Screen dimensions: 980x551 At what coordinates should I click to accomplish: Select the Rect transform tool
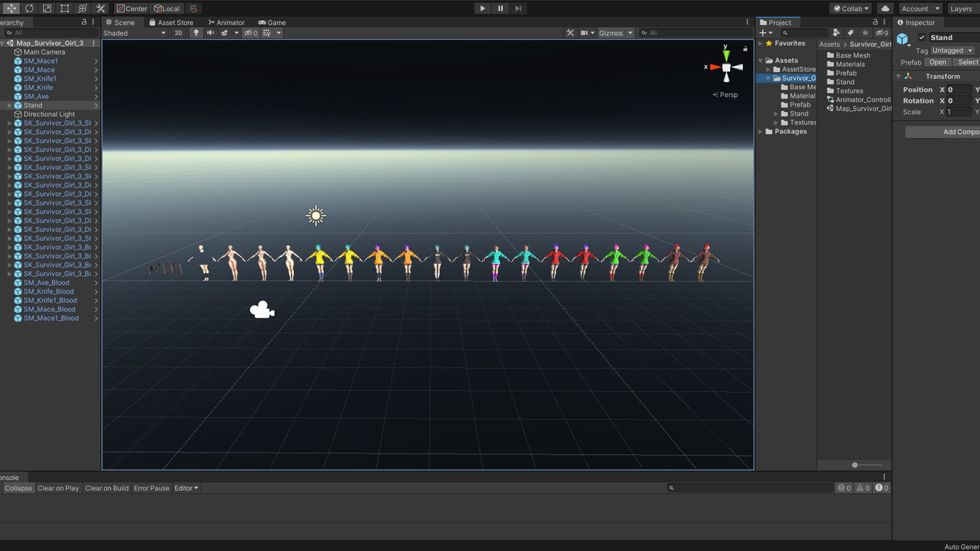(x=64, y=8)
